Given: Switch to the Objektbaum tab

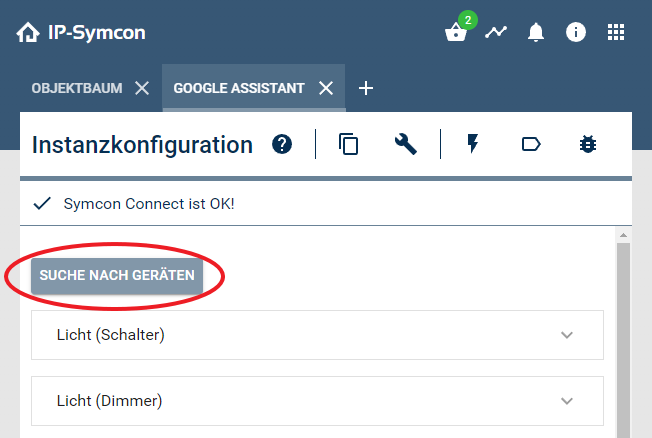Looking at the screenshot, I should coord(77,88).
